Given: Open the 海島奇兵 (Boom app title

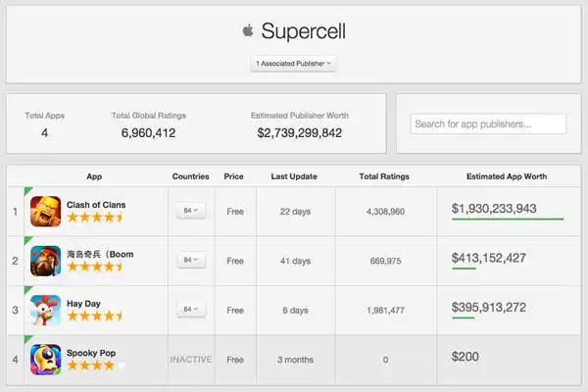Looking at the screenshot, I should pos(100,254).
